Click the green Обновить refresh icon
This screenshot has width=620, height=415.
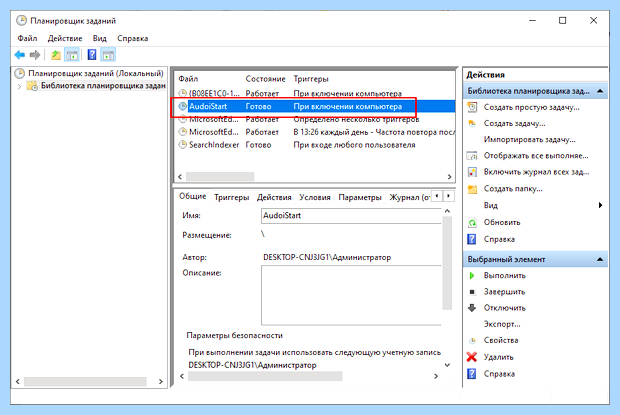point(472,223)
